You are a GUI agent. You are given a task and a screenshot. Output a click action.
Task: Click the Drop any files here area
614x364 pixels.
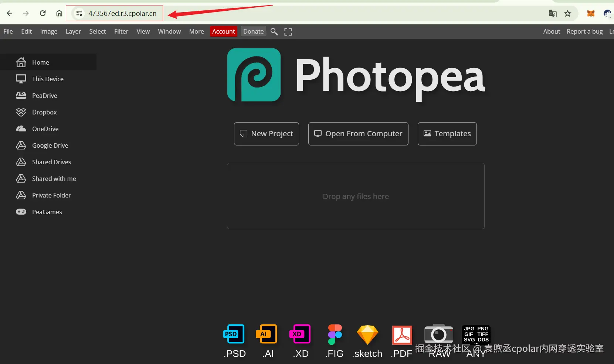point(356,196)
